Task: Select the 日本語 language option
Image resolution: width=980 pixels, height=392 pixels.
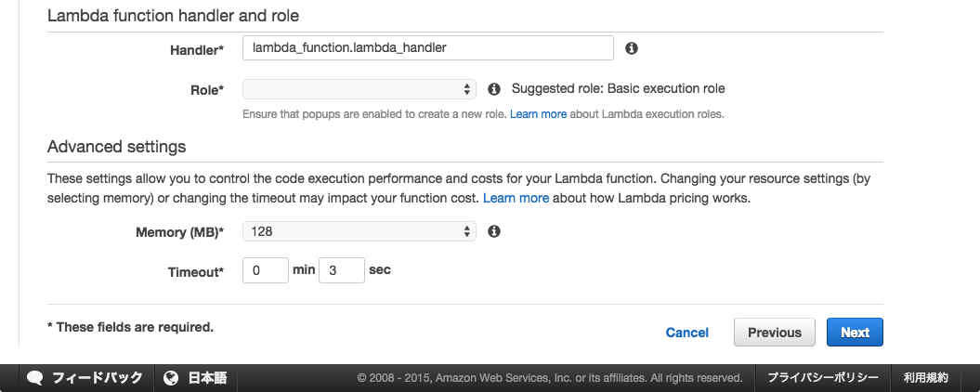Action: tap(207, 378)
